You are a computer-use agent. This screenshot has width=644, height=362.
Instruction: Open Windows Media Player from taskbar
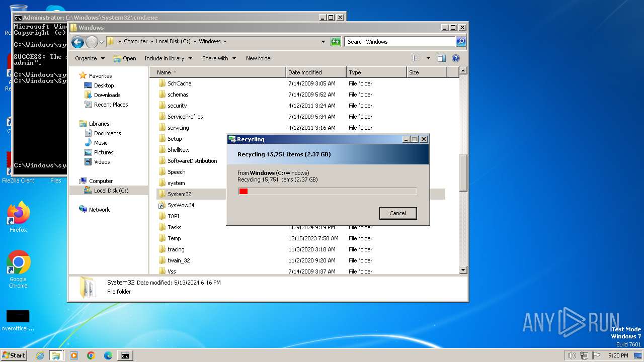[74, 355]
